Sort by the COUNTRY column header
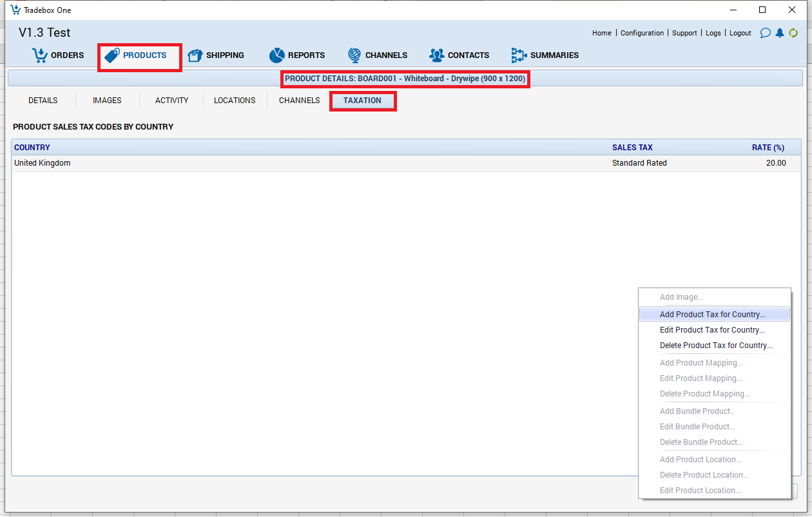 (x=32, y=148)
